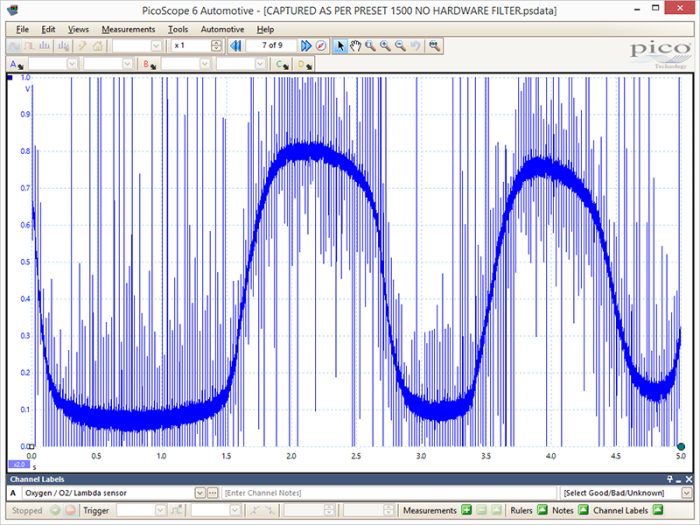This screenshot has height=525, width=700.
Task: Go to the previous waveform buffer
Action: [x=236, y=46]
